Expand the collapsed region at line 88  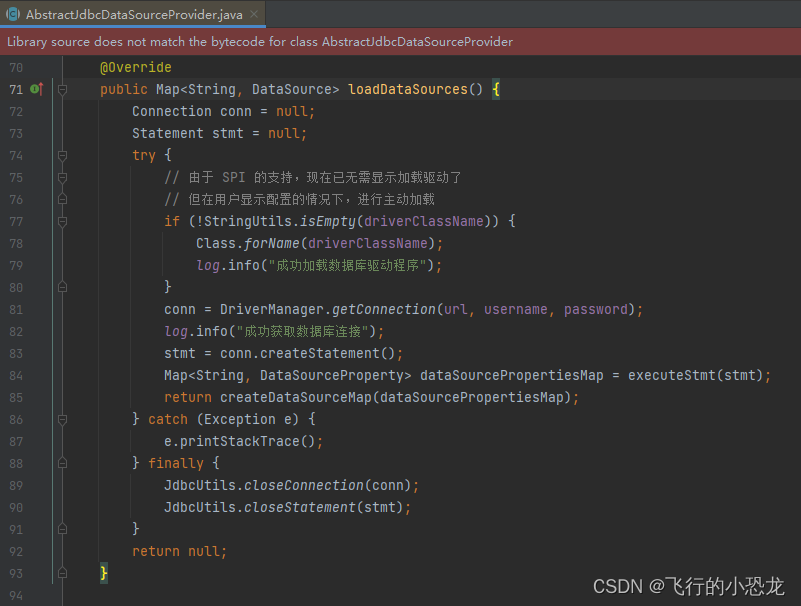pos(62,463)
